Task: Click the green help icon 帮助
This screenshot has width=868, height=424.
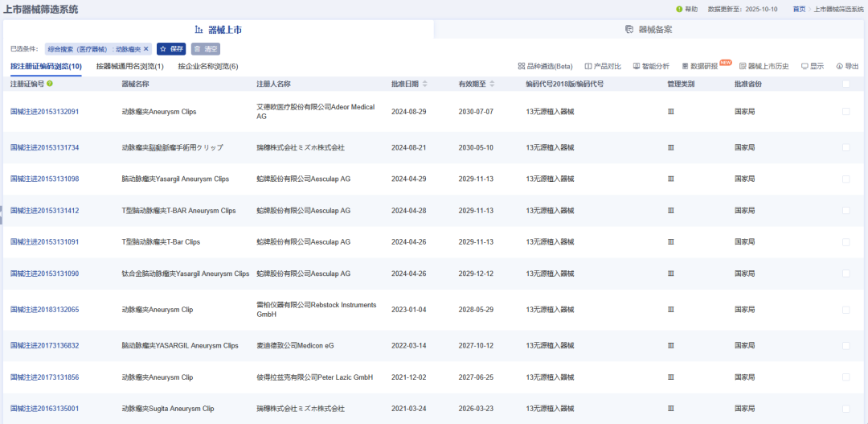Action: (679, 9)
